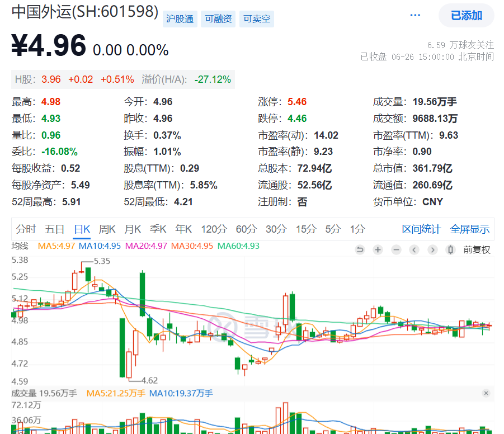Screen dimensions: 504x434
Task: Click the 52周最高 value 5.91
Action: [72, 202]
